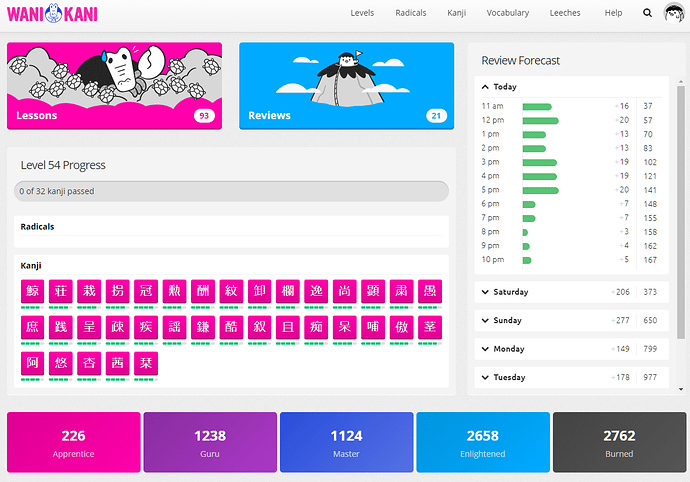
Task: Open the kanji tile 鯨
Action: 33,291
